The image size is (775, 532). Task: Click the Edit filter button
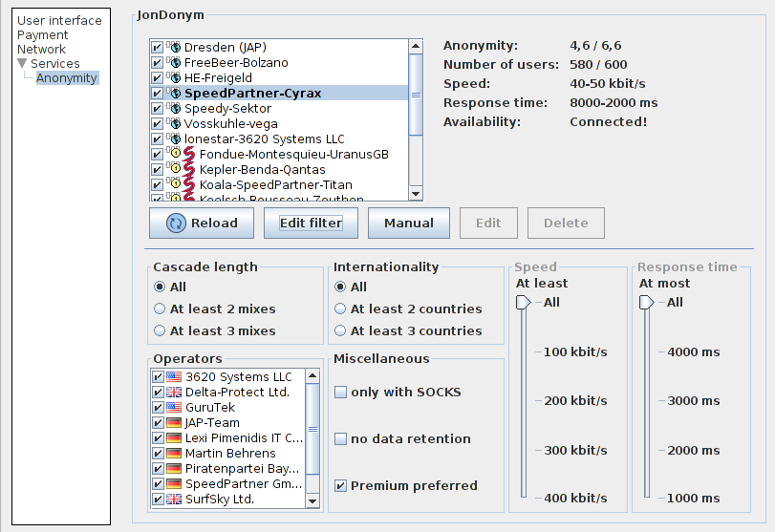[x=311, y=223]
